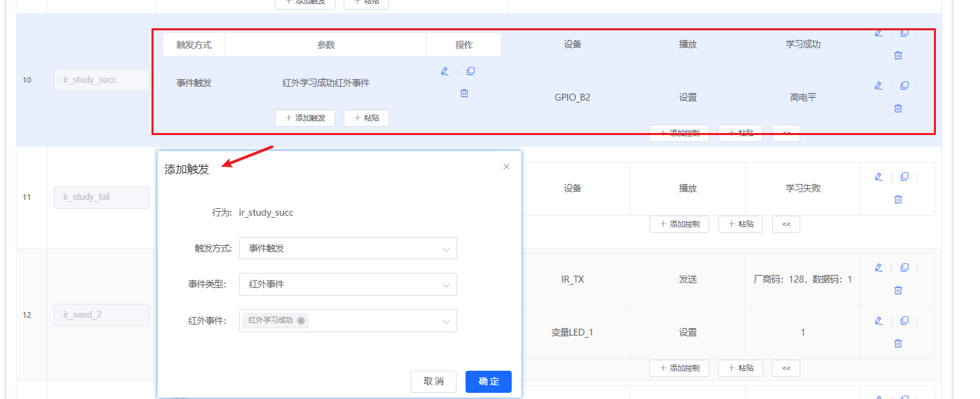Copy the ir_study_fail row entry
Image resolution: width=980 pixels, height=399 pixels.
[904, 176]
